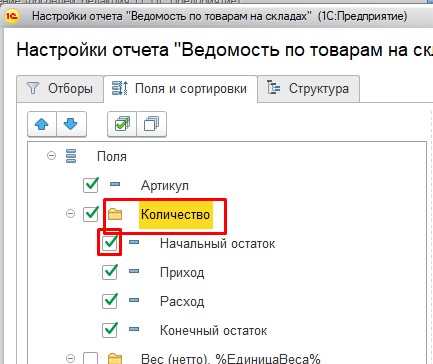This screenshot has height=364, width=433.
Task: Click the Количество folder icon
Action: 115,214
